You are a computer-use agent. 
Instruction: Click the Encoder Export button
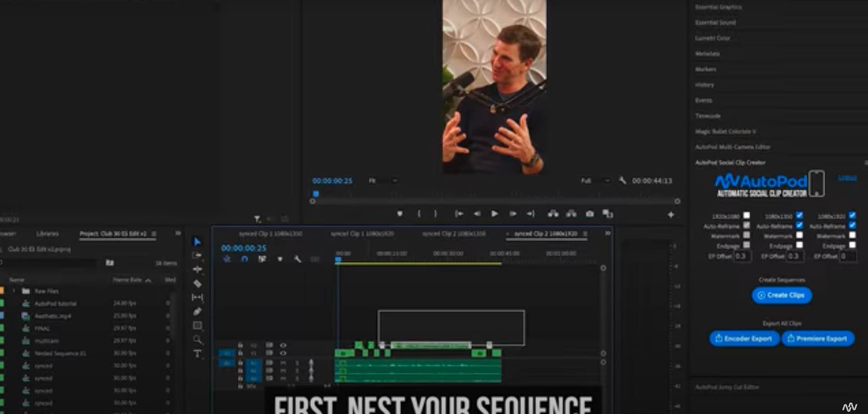tap(743, 338)
